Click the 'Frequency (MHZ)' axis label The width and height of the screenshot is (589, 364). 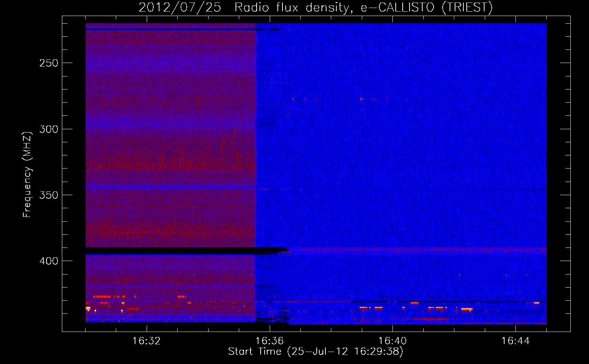(x=27, y=174)
